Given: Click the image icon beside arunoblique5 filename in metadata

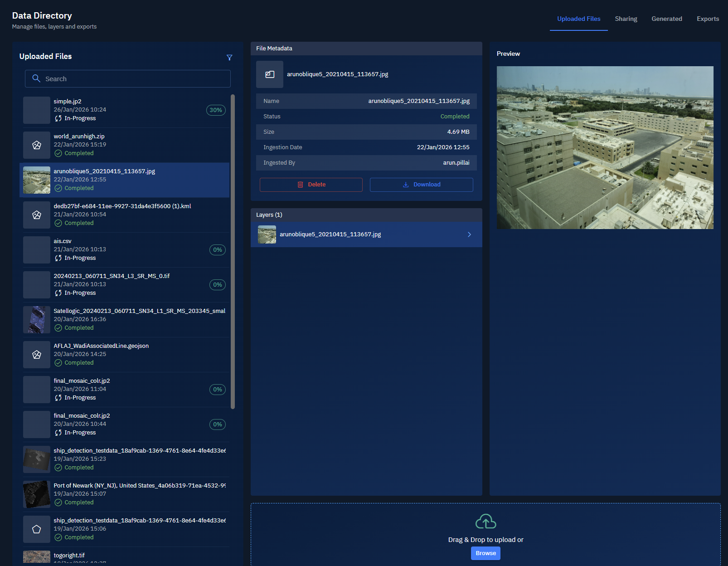Looking at the screenshot, I should (x=269, y=74).
